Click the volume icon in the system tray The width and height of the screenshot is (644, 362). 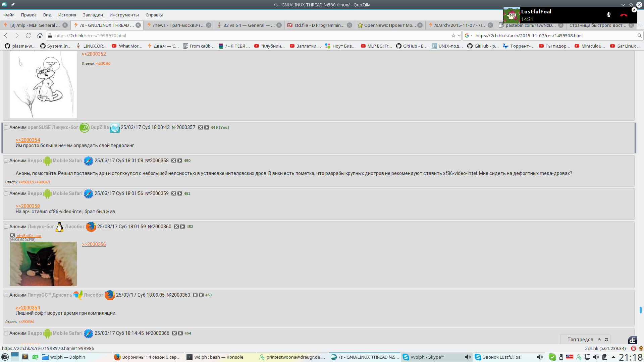click(596, 357)
